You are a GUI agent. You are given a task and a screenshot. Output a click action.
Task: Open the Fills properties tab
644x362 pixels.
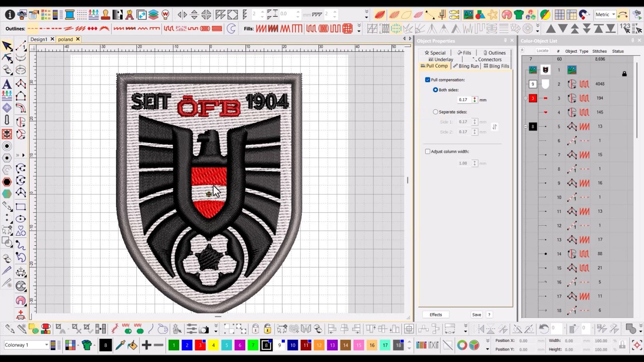click(464, 53)
